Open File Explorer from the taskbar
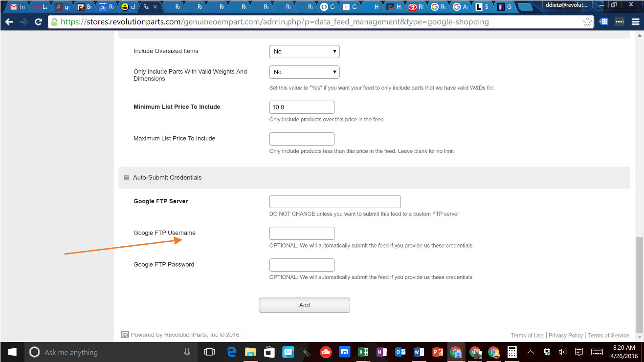 [x=250, y=352]
